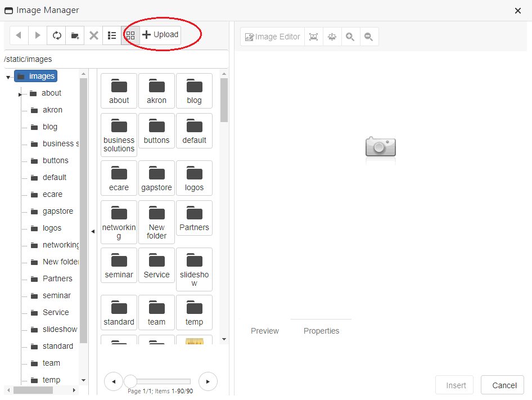The image size is (532, 400).
Task: Click the Actual Size icon
Action: click(332, 37)
